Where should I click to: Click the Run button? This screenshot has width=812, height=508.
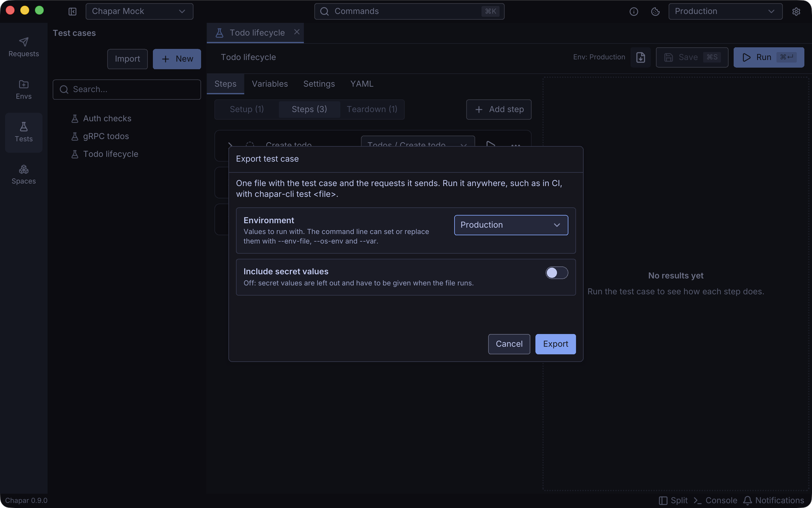click(x=768, y=57)
